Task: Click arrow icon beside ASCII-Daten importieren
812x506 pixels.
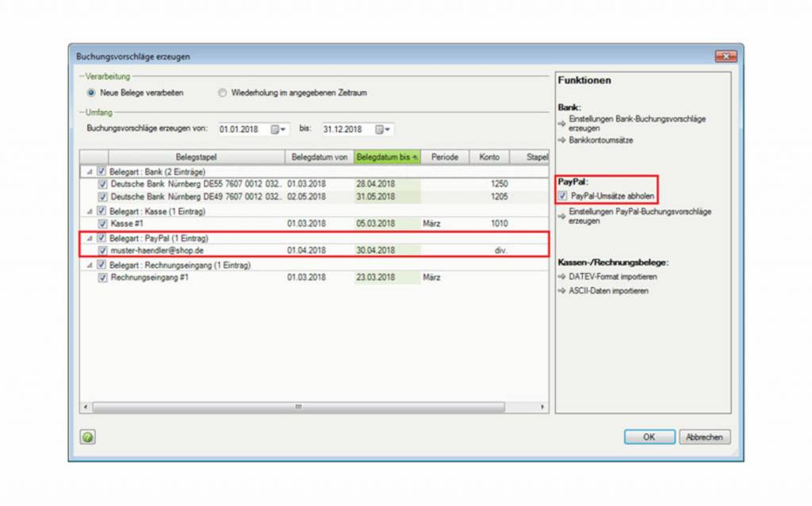Action: click(x=562, y=291)
